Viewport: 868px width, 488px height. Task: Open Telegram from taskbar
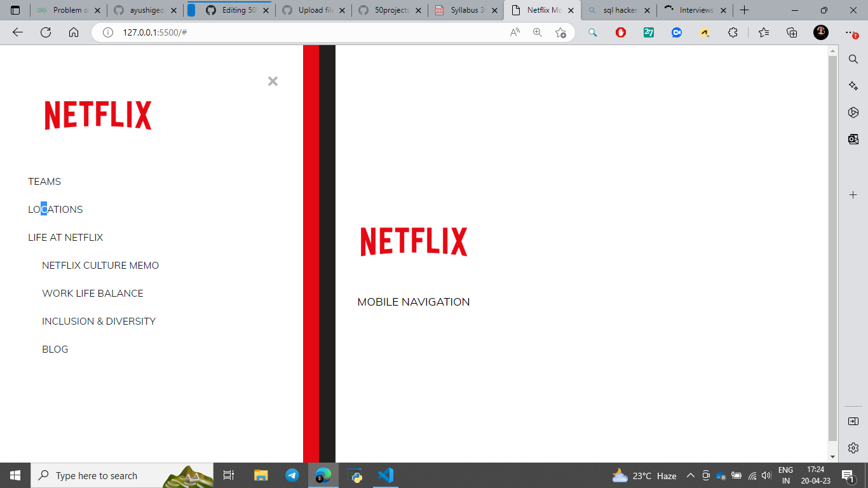[x=292, y=475]
